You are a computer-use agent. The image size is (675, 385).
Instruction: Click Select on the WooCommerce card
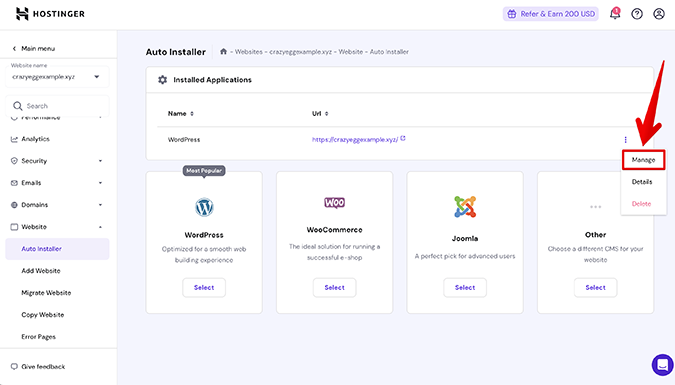click(x=334, y=287)
